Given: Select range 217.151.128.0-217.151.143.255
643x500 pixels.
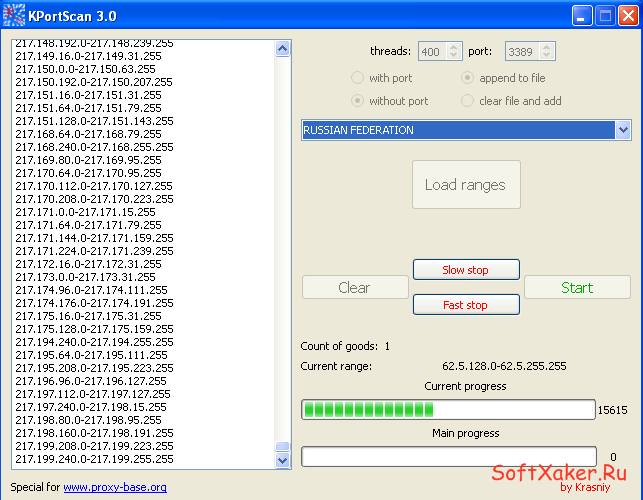Looking at the screenshot, I should pyautogui.click(x=94, y=121).
